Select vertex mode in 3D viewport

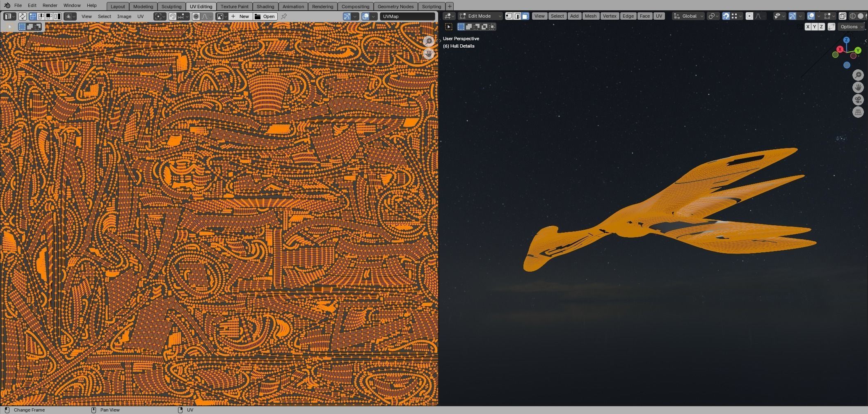[509, 16]
